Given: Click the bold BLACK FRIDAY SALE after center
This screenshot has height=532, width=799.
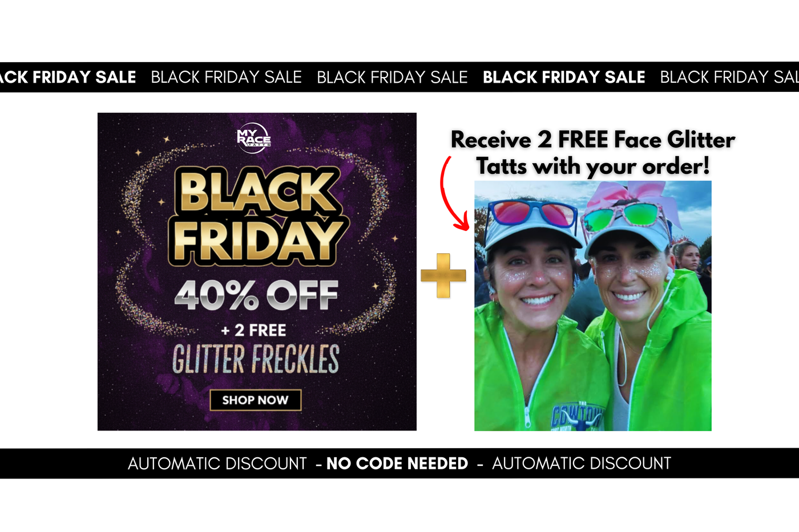Looking at the screenshot, I should point(564,77).
